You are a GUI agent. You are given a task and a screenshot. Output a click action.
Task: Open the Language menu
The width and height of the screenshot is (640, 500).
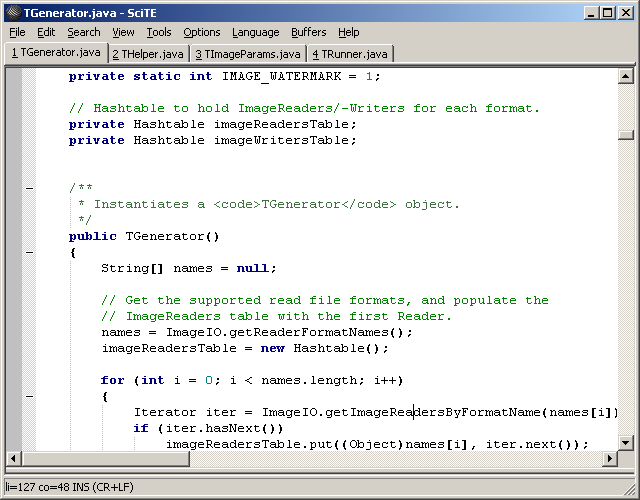point(256,32)
